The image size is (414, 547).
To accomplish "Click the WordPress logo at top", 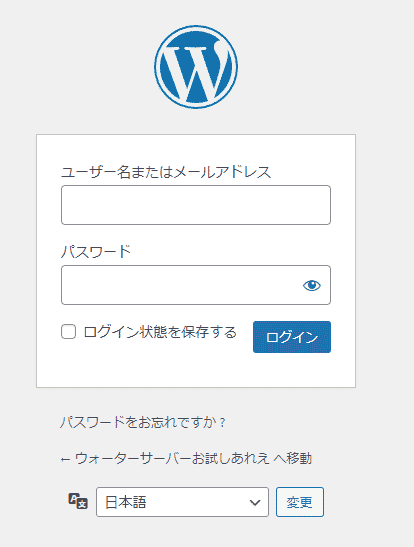I will (x=196, y=67).
